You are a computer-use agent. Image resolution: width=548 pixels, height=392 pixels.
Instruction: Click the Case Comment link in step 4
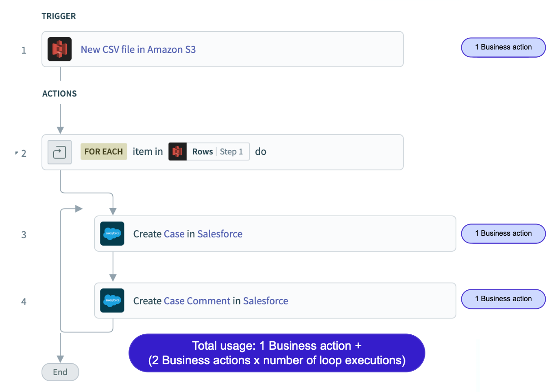pos(197,301)
